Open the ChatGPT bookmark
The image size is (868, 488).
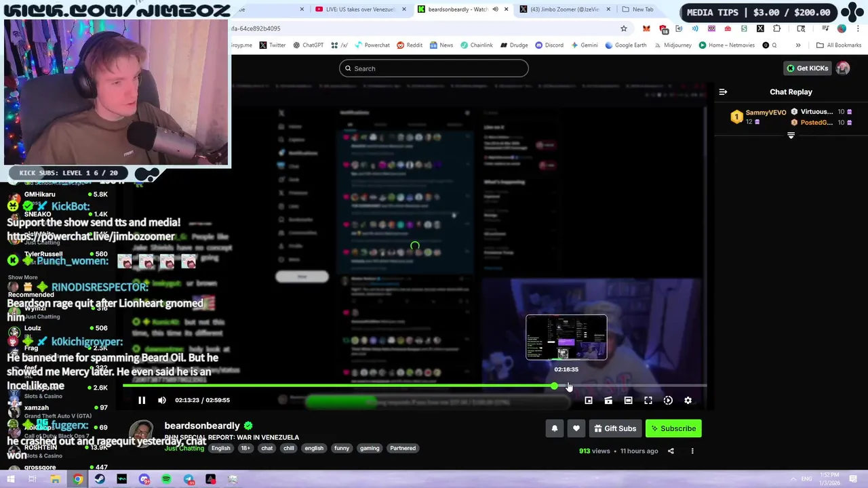tap(308, 45)
